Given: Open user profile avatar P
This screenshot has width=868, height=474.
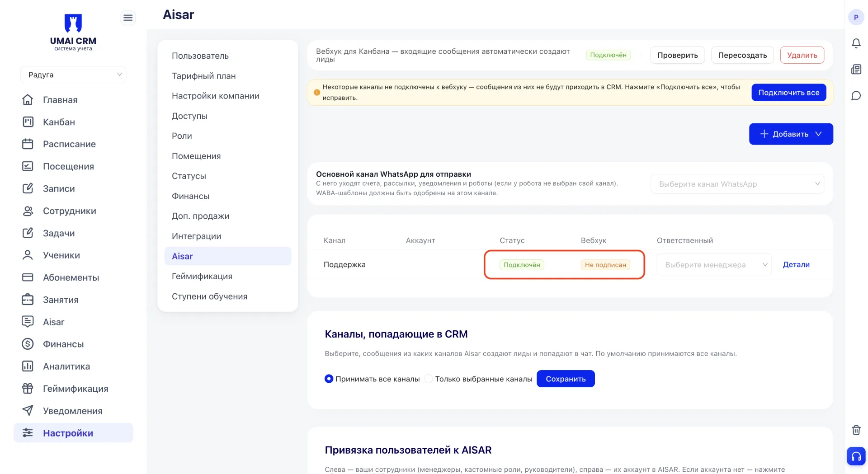Looking at the screenshot, I should [x=856, y=17].
